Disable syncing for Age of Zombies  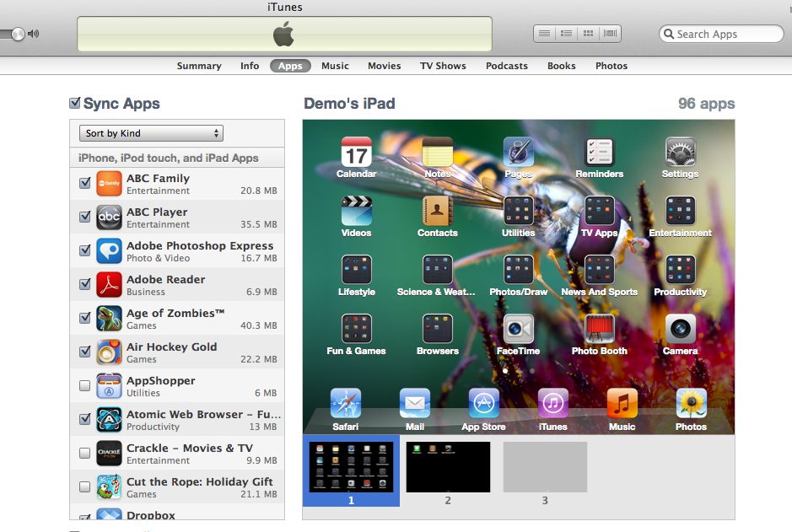click(x=84, y=318)
